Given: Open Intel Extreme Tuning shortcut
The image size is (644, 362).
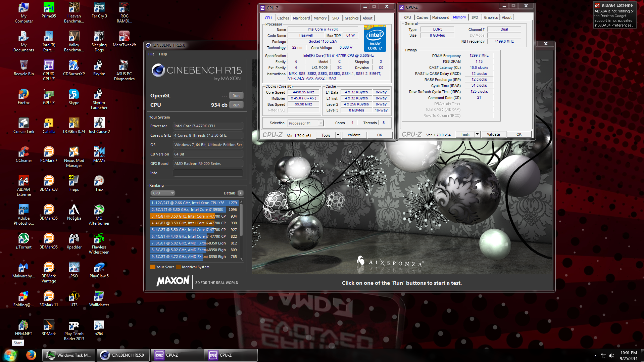Looking at the screenshot, I should 49,41.
